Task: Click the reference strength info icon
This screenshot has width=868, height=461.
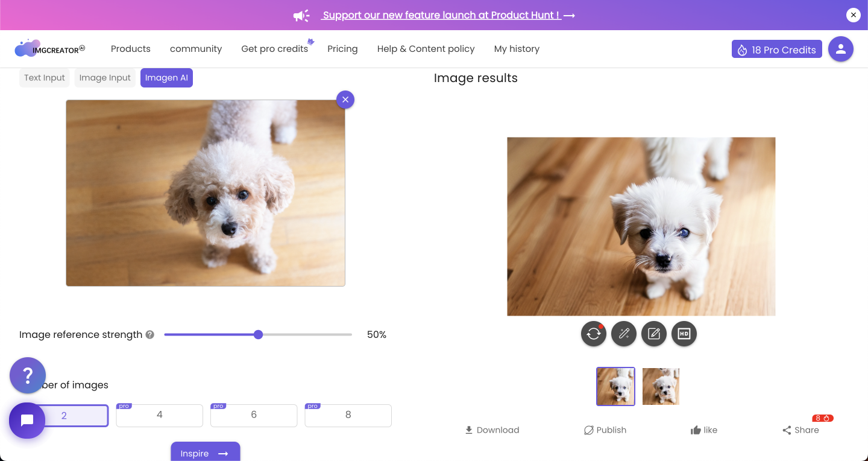Action: coord(150,335)
